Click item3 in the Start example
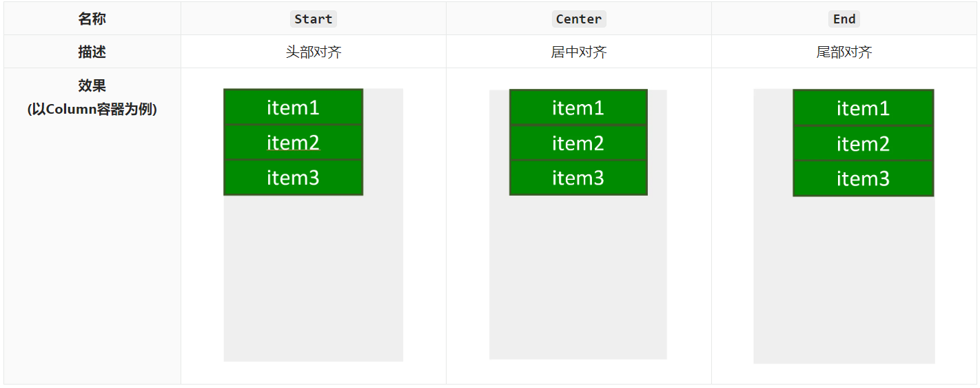Viewport: 980px width, 388px height. (293, 178)
